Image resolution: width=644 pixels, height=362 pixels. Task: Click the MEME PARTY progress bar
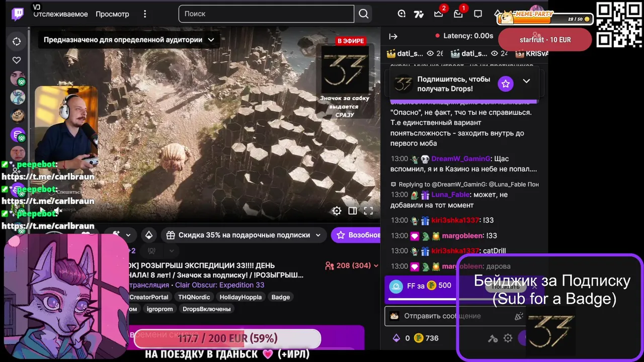coord(546,19)
